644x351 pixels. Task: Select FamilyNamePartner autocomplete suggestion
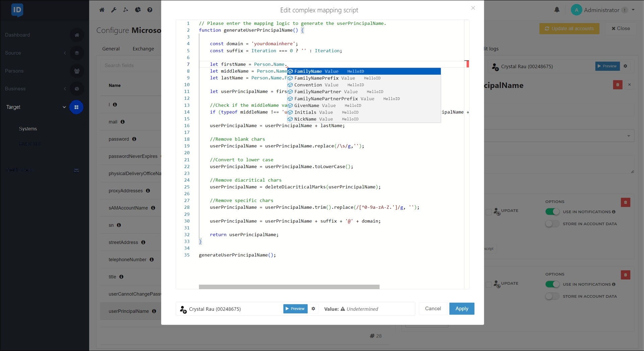[x=364, y=92]
